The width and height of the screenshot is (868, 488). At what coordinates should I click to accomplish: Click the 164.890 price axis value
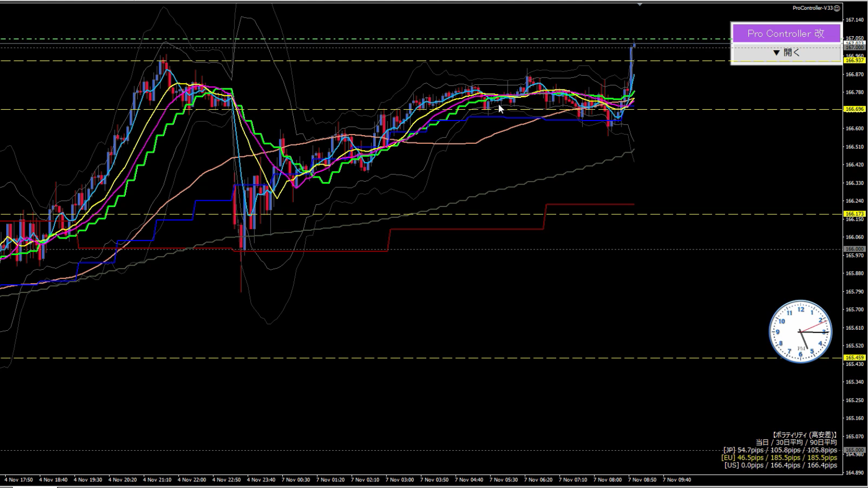[855, 472]
